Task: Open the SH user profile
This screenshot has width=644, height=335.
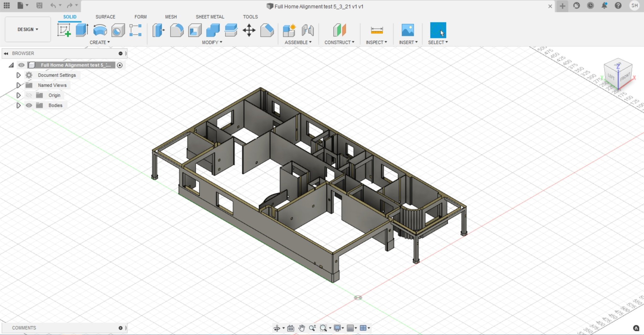Action: [x=635, y=5]
